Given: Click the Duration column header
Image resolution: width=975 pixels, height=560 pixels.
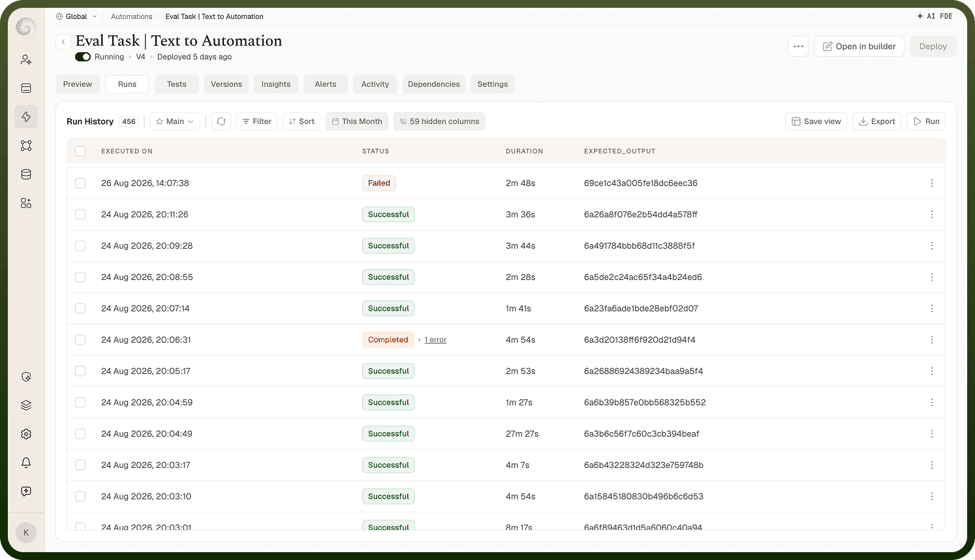Looking at the screenshot, I should [x=524, y=151].
